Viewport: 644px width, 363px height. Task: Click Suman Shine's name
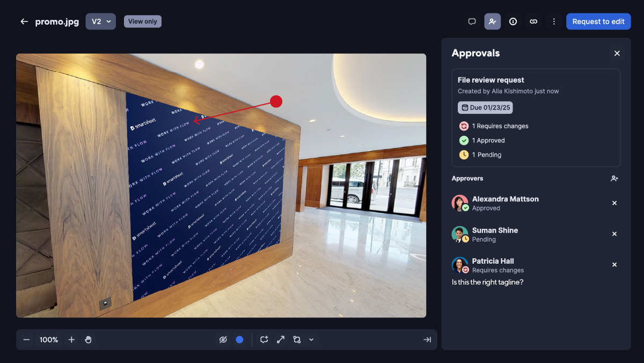(x=495, y=230)
